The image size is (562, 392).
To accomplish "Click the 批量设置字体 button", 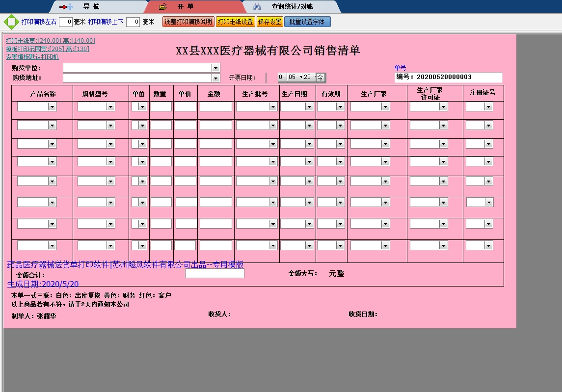I will coord(307,22).
